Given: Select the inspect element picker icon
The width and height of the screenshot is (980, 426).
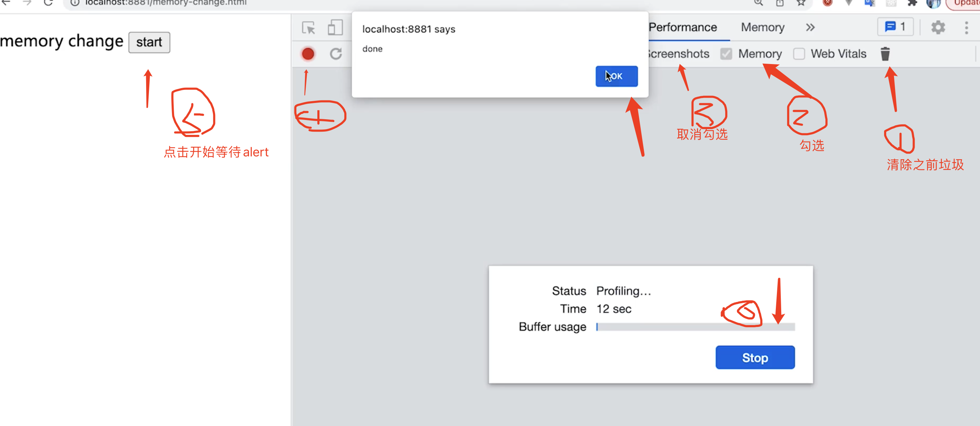Looking at the screenshot, I should pos(308,28).
